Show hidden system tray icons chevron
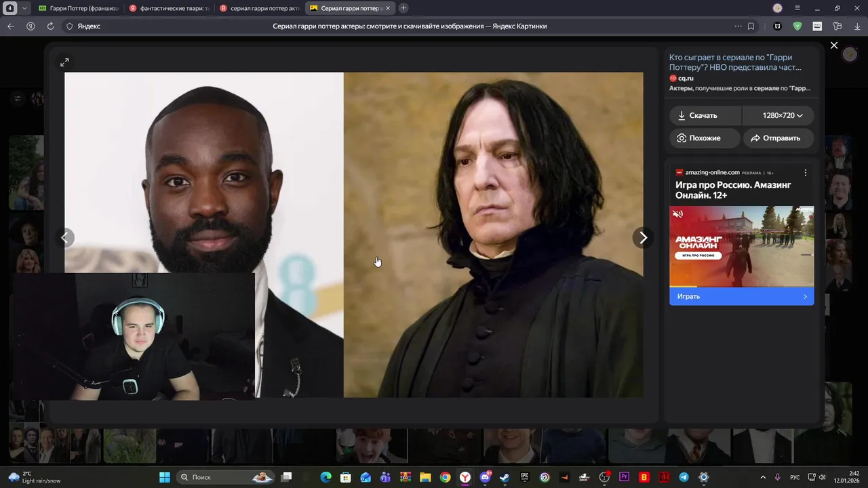Image resolution: width=868 pixels, height=488 pixels. [763, 477]
